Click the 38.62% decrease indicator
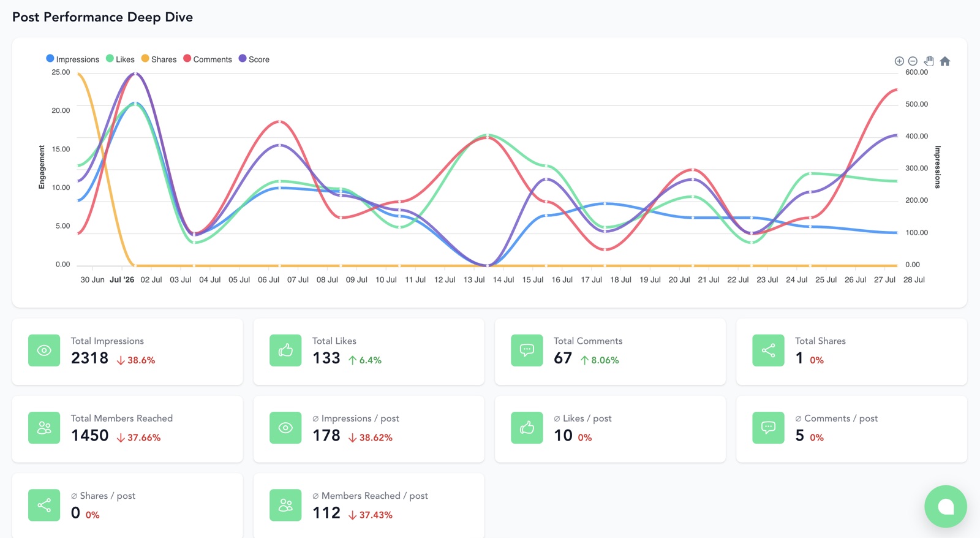The image size is (980, 538). [x=371, y=438]
